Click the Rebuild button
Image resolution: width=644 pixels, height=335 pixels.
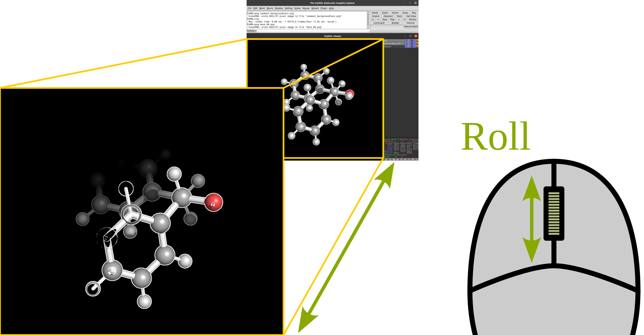click(x=407, y=26)
